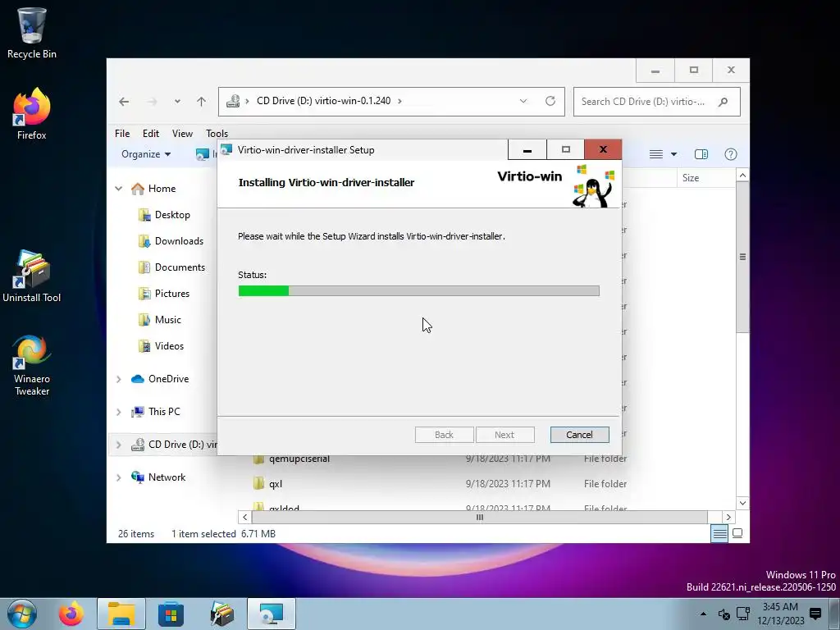The width and height of the screenshot is (840, 630).
Task: Open File Explorer taskbar icon
Action: point(121,614)
